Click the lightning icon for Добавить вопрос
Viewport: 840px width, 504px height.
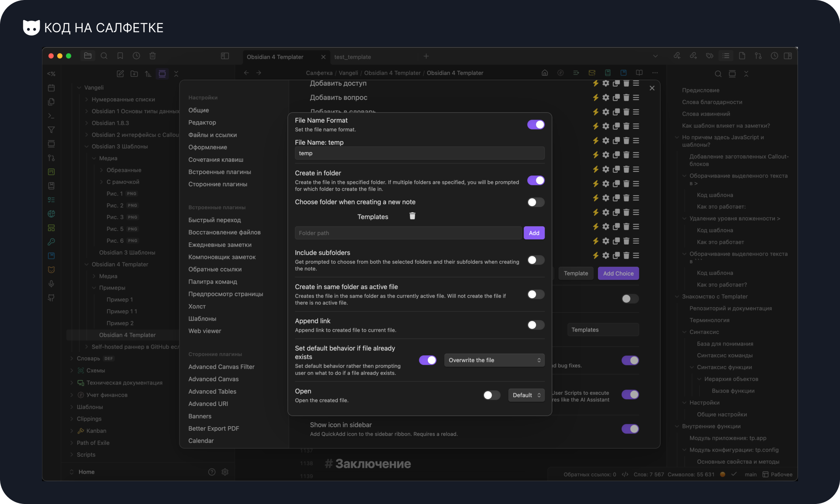pos(595,98)
